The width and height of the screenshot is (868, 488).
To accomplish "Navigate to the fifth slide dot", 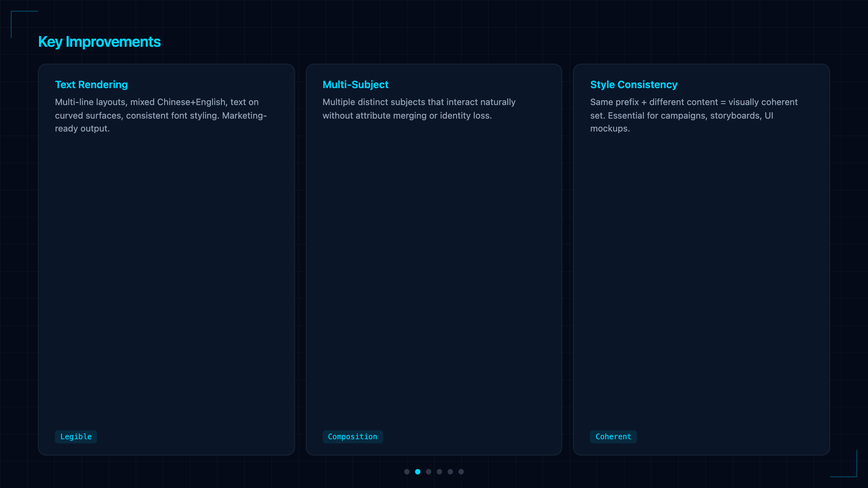I will pos(450,472).
